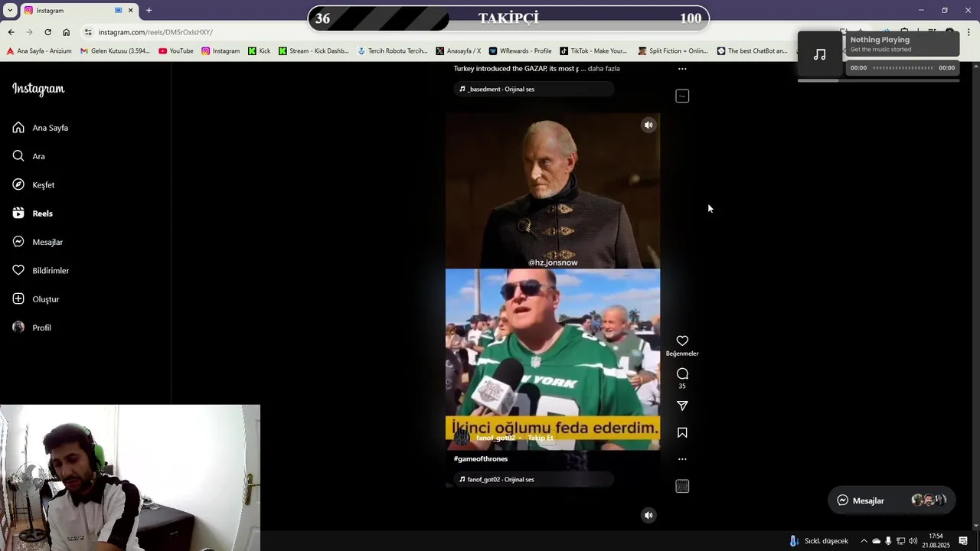Open volume speaker tray icon
Screen dimensions: 980x551
(913, 541)
